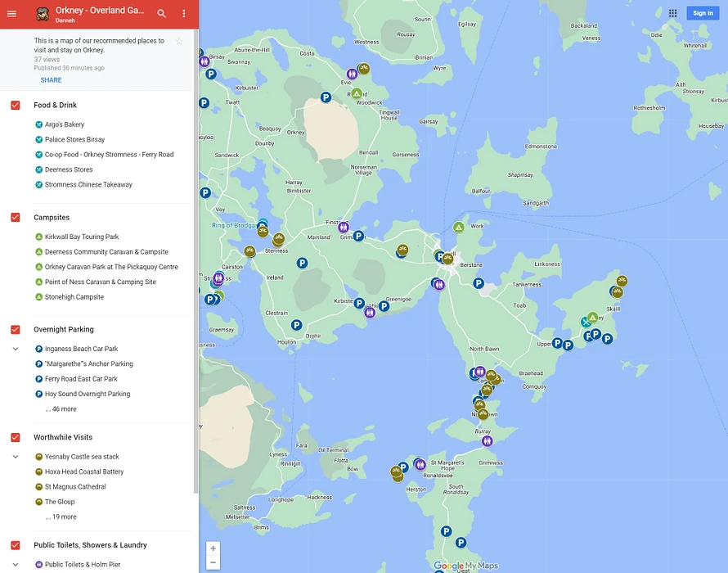
Task: Click the Ring of Brodgar label
Action: click(234, 225)
